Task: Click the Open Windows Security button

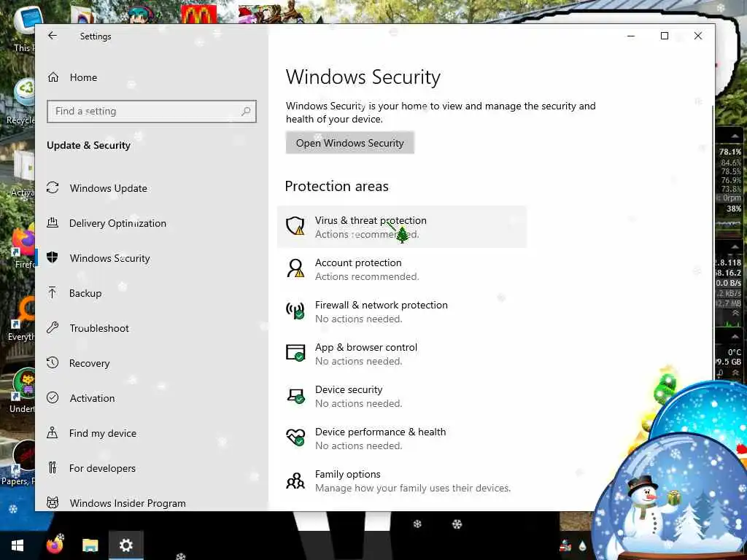Action: click(349, 143)
